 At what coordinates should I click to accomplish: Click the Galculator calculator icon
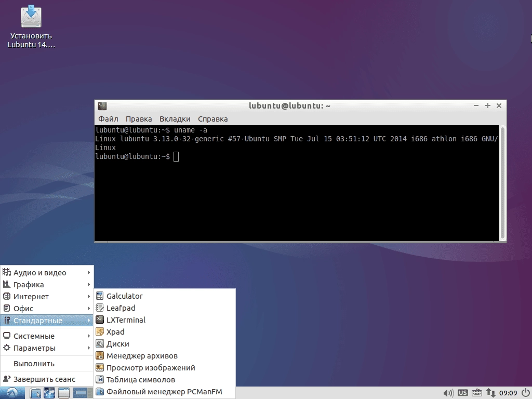pos(100,296)
